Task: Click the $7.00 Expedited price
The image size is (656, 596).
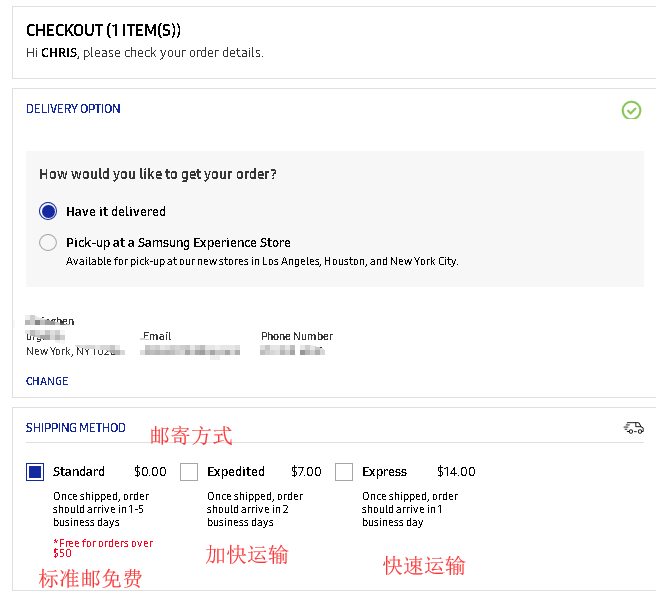Action: [x=306, y=472]
